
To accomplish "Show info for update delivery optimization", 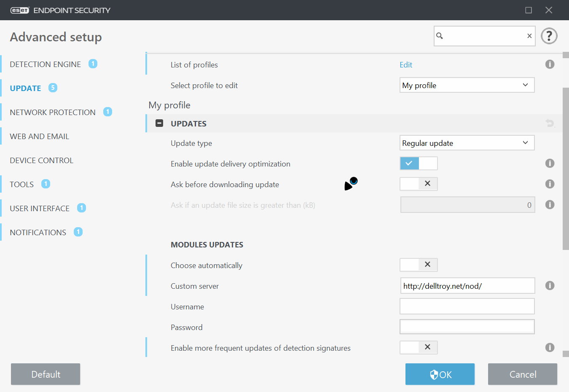I will tap(550, 164).
